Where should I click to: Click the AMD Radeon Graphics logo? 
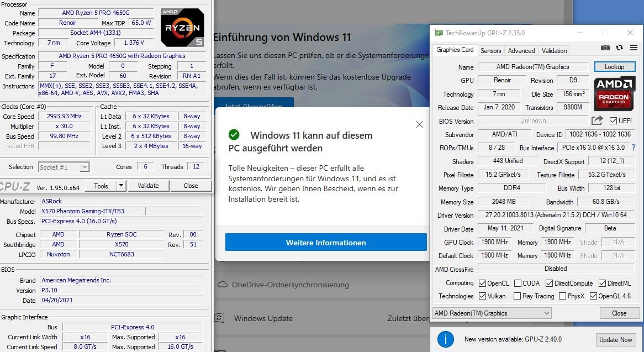[x=614, y=93]
